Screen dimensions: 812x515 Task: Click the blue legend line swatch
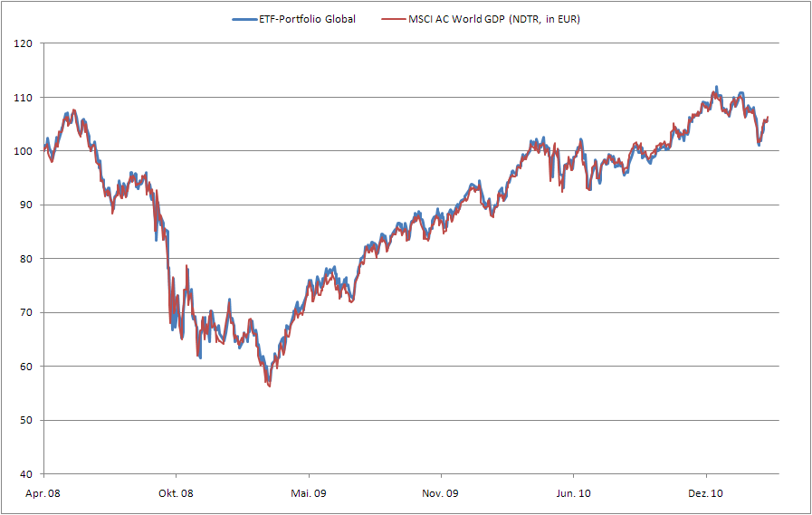pyautogui.click(x=244, y=19)
